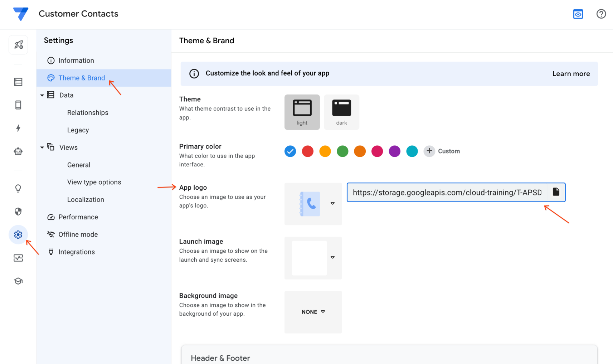Click the Intelligence lightbulb icon
The width and height of the screenshot is (613, 364).
pos(18,188)
